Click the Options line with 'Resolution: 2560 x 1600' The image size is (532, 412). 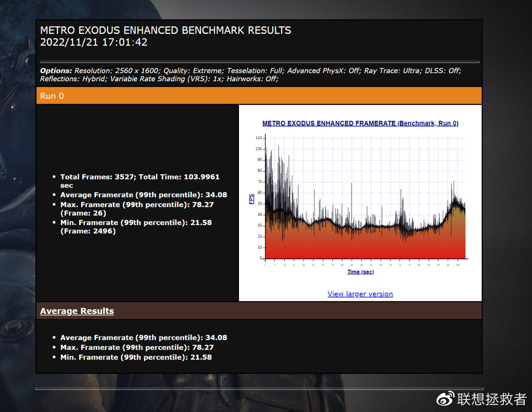(x=250, y=71)
